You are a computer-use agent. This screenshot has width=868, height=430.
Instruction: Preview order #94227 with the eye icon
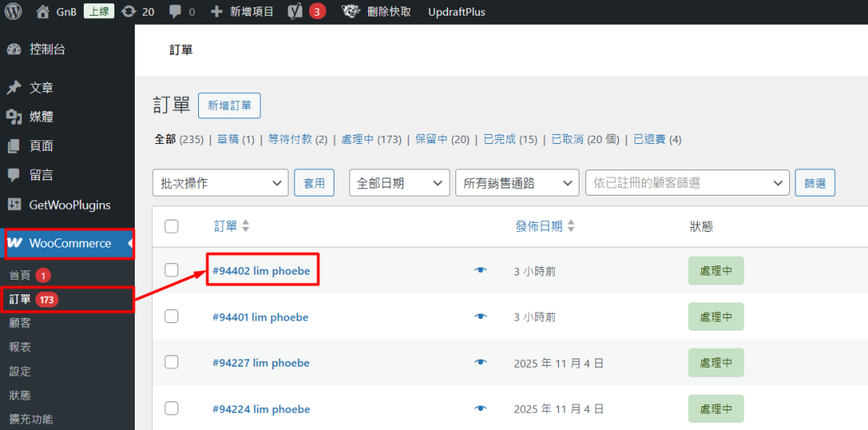pos(481,363)
